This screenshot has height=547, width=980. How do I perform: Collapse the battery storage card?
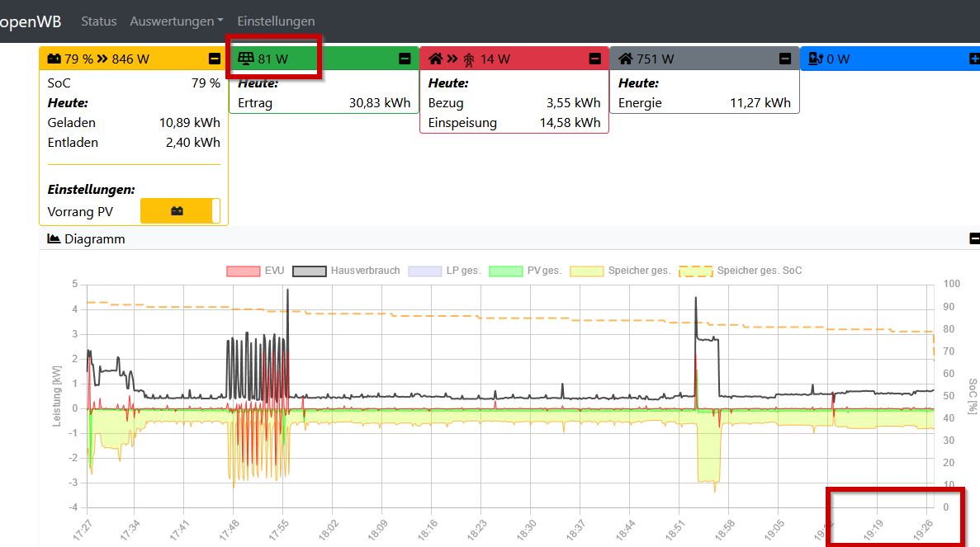(x=215, y=59)
